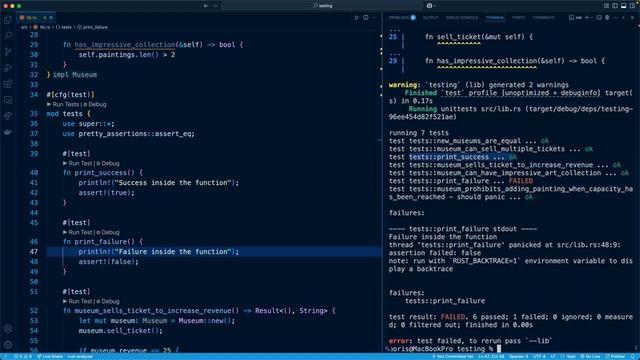This screenshot has width=640, height=360.
Task: Click the macOS green fullscreen button
Action: click(19, 6)
